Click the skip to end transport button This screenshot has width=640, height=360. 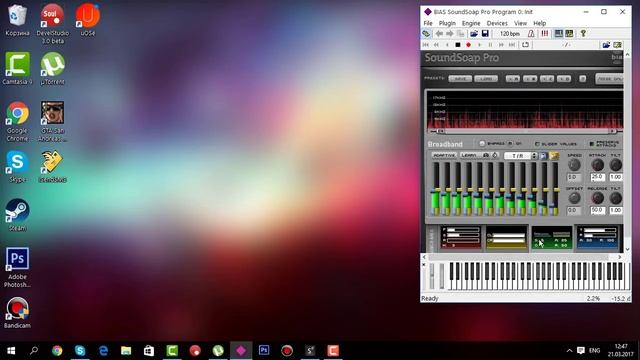pos(512,44)
